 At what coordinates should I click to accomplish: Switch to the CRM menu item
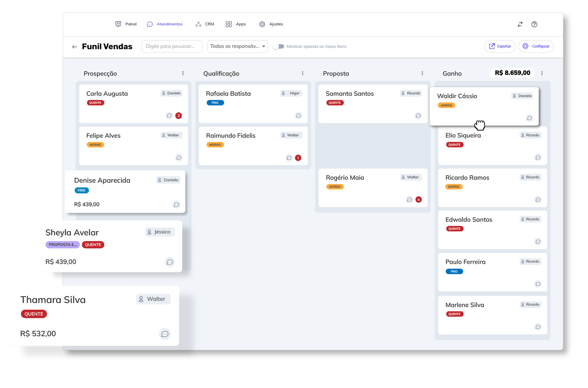pos(205,24)
